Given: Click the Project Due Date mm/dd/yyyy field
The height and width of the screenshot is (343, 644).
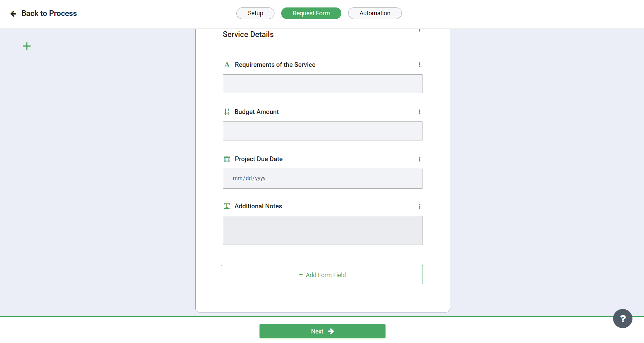Looking at the screenshot, I should (323, 178).
